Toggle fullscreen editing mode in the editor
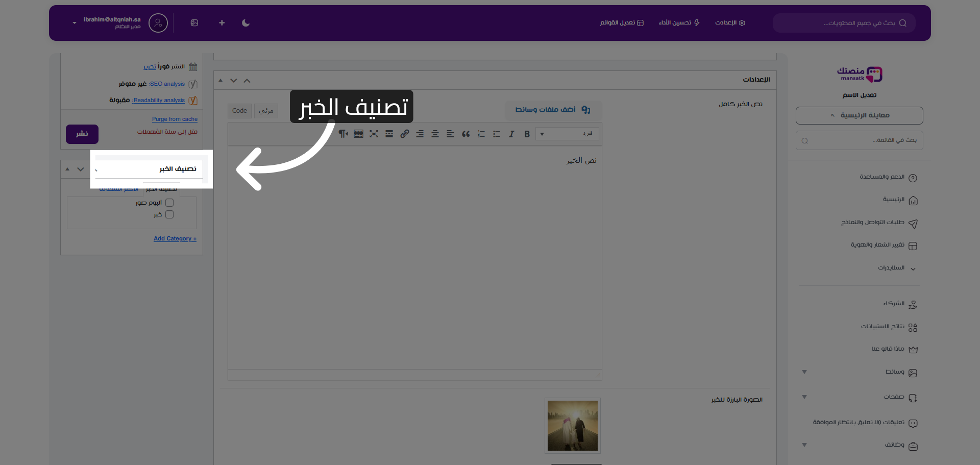Viewport: 980px width, 465px height. coord(374,134)
